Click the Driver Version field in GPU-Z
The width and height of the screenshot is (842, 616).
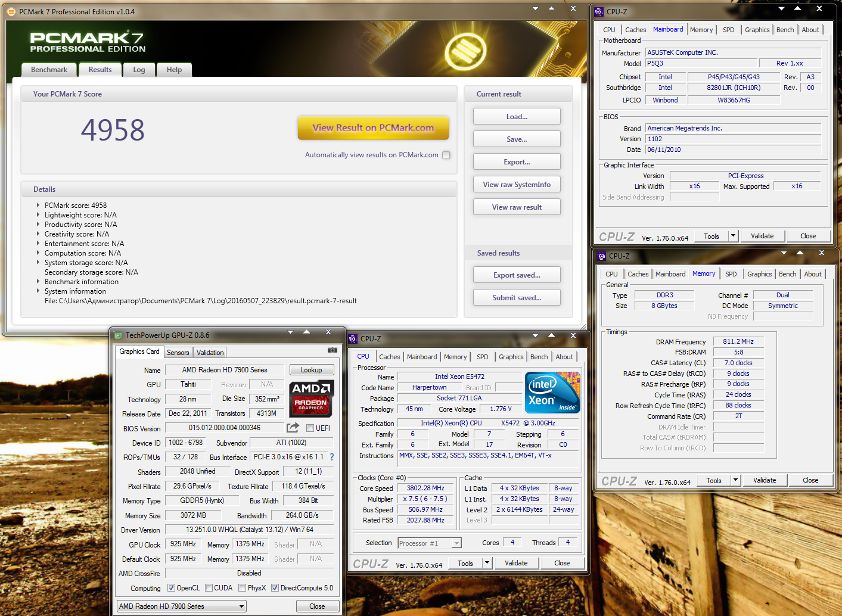point(249,530)
